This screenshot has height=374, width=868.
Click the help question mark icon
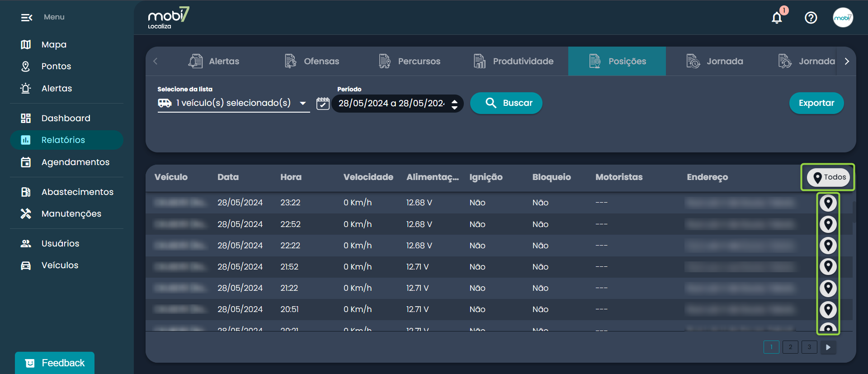point(811,18)
